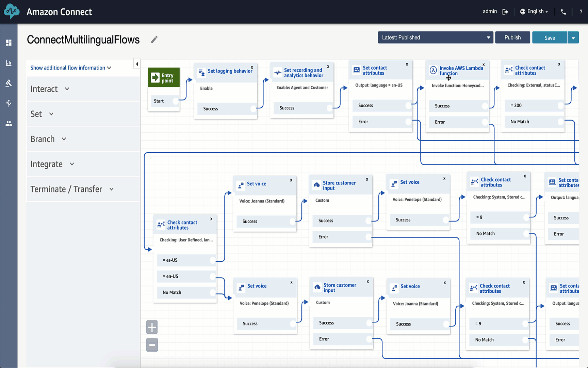The height and width of the screenshot is (368, 588).
Task: Open the English language selector
Action: point(534,12)
